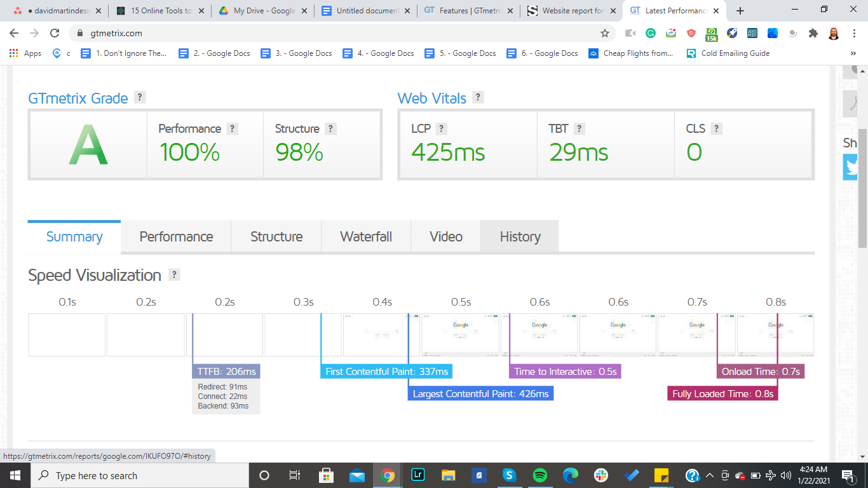Screen dimensions: 868x488
Task: Open Microsoft Edge from the taskbar
Action: coord(570,475)
